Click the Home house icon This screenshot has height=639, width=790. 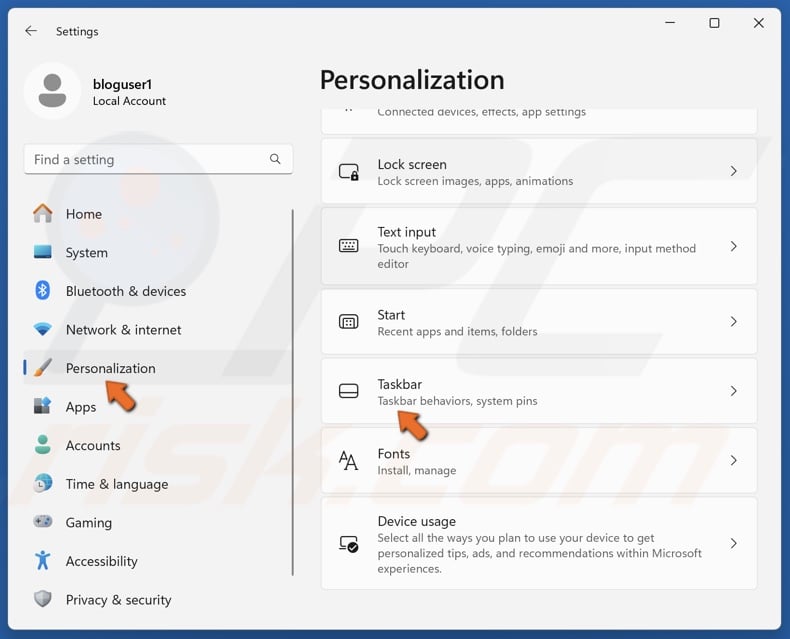point(43,214)
